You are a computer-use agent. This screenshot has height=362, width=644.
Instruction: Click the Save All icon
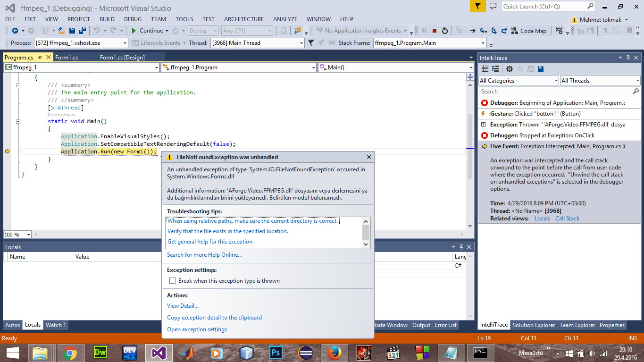tap(83, 31)
